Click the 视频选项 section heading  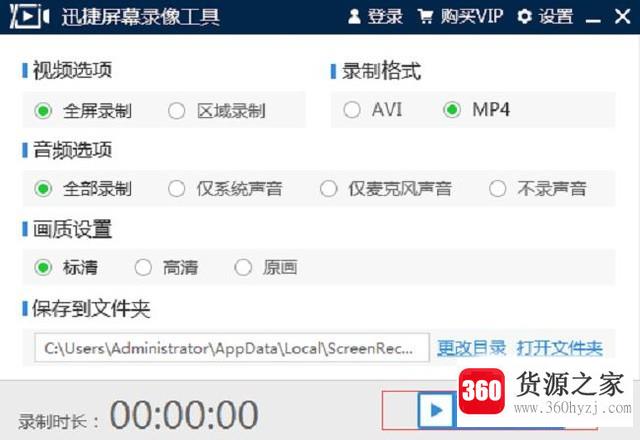72,70
